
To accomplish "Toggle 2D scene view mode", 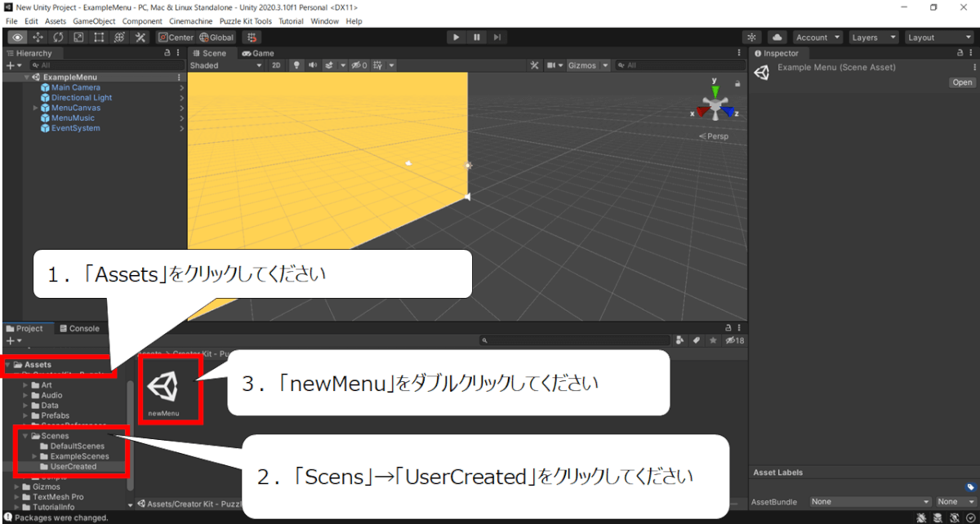I will 276,65.
